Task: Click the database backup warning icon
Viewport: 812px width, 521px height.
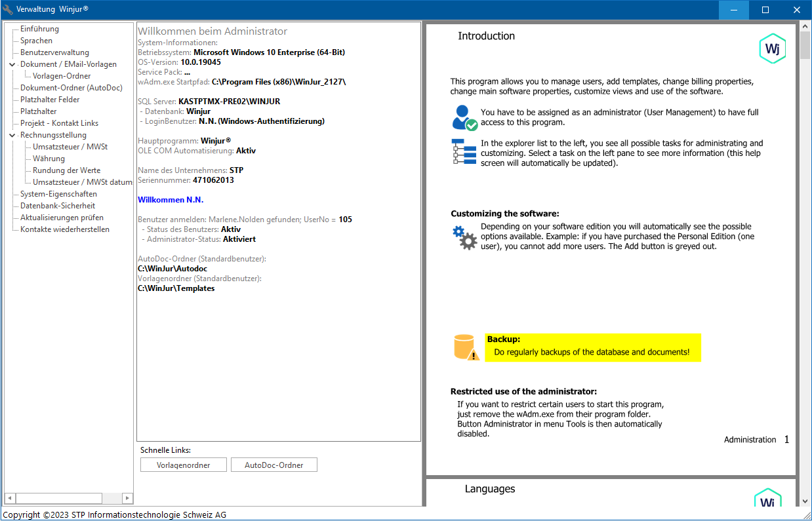Action: tap(466, 347)
